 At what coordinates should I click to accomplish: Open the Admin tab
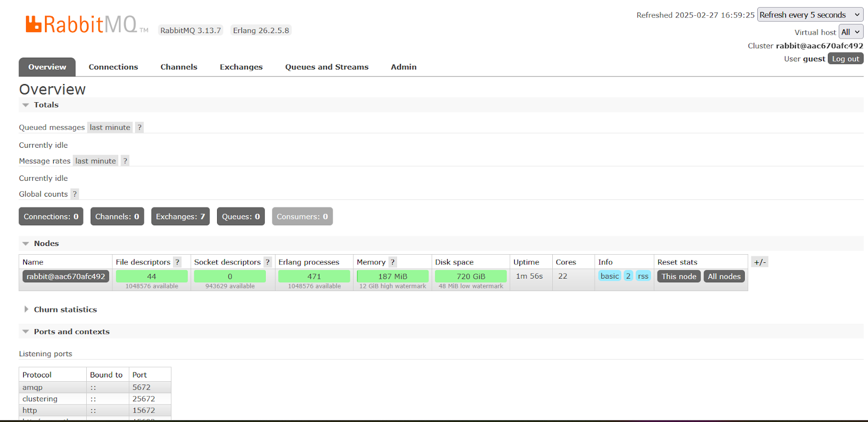[x=404, y=67]
